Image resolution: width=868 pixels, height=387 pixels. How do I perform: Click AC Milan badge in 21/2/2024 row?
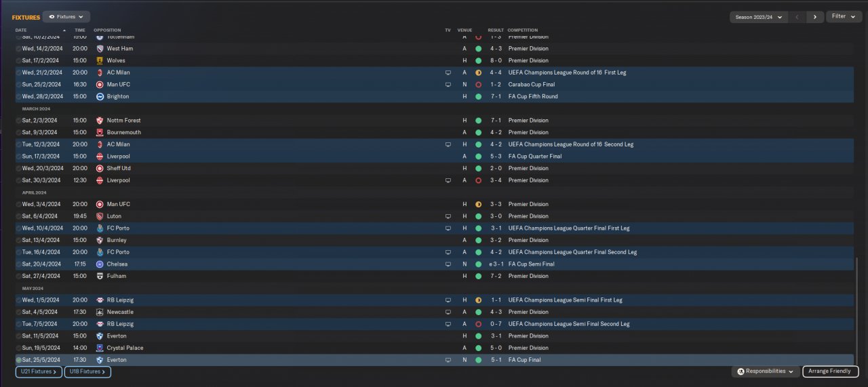coord(100,73)
